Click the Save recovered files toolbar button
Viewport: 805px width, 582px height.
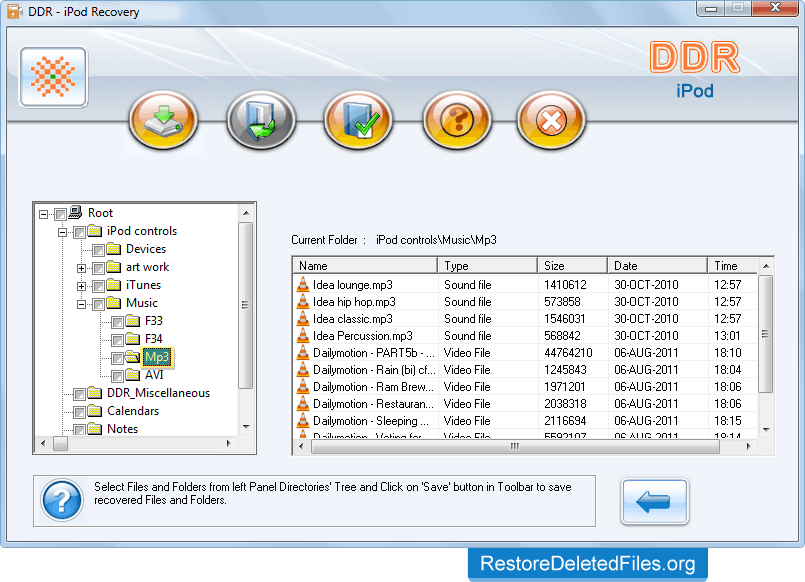pyautogui.click(x=163, y=121)
